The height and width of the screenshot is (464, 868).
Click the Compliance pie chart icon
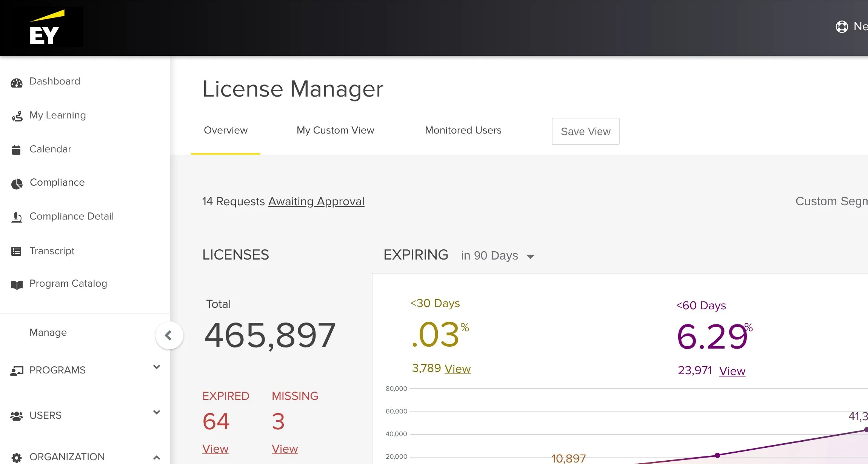pos(17,184)
